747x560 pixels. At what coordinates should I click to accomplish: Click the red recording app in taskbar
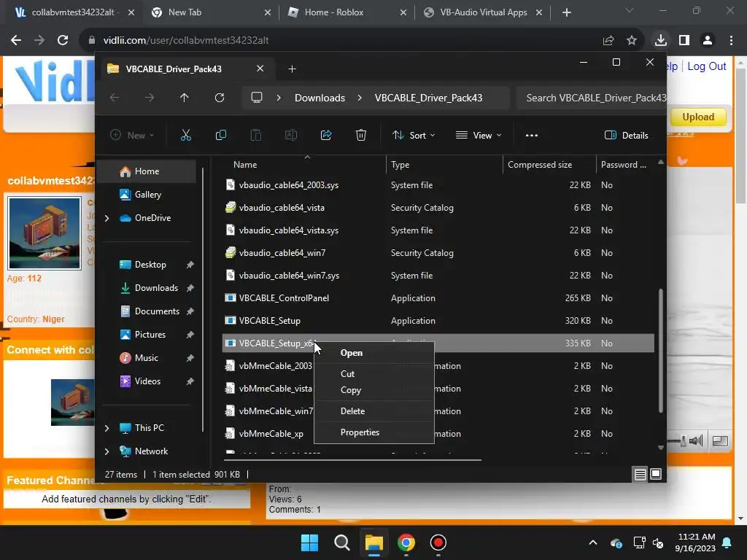438,542
